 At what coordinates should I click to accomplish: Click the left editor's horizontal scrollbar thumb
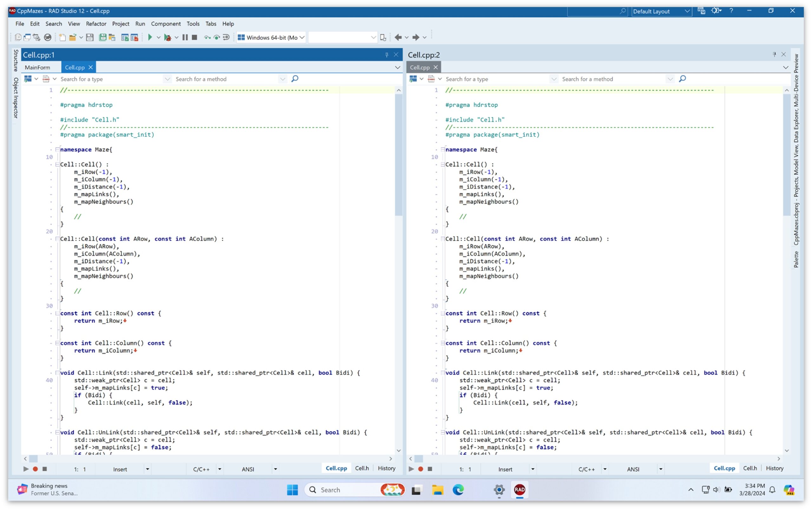coord(33,459)
